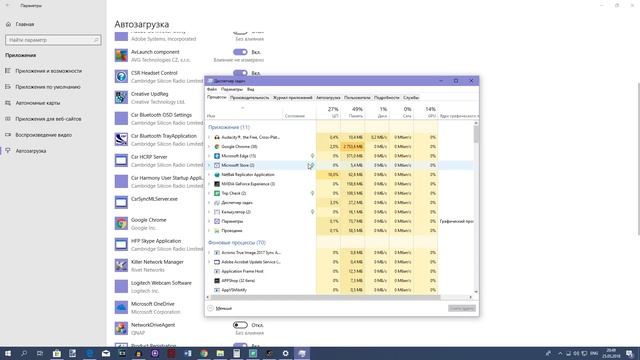The width and height of the screenshot is (640, 360).
Task: Switch to the Производительность tab
Action: pos(249,98)
